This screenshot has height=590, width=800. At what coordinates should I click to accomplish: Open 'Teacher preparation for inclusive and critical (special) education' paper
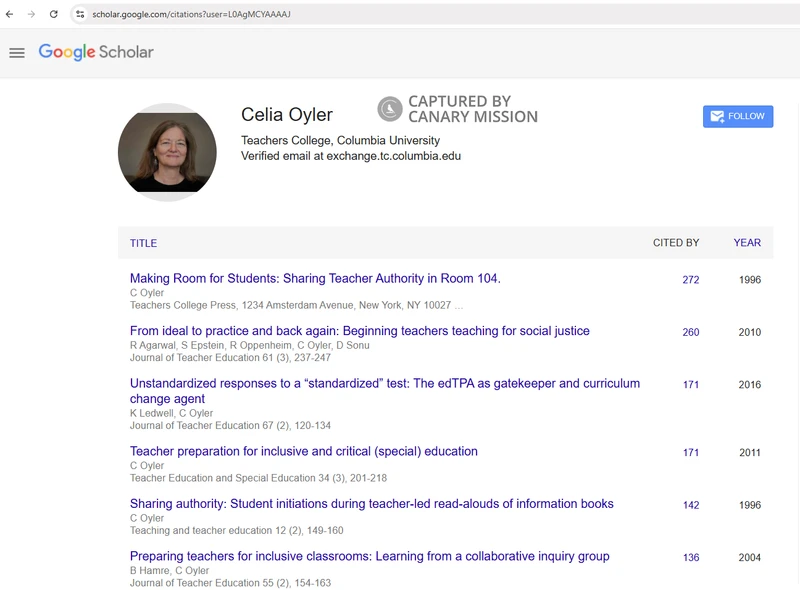point(304,452)
